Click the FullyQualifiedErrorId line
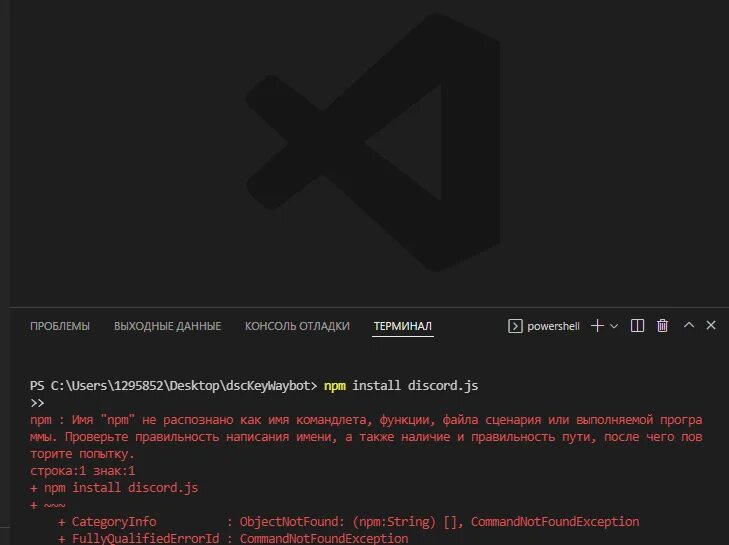The image size is (729, 545). [233, 538]
